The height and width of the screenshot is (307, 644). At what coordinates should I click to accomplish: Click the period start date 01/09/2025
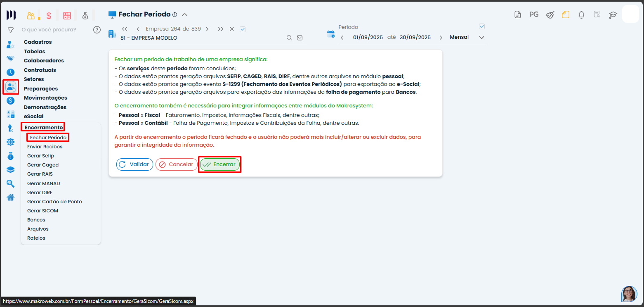368,38
